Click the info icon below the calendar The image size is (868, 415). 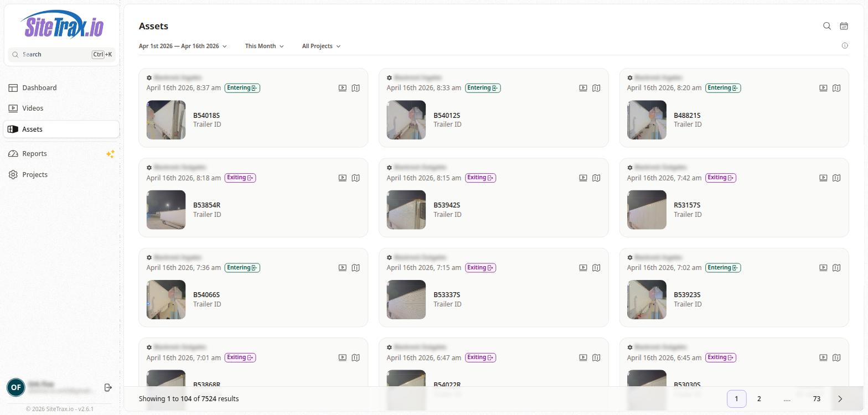845,46
